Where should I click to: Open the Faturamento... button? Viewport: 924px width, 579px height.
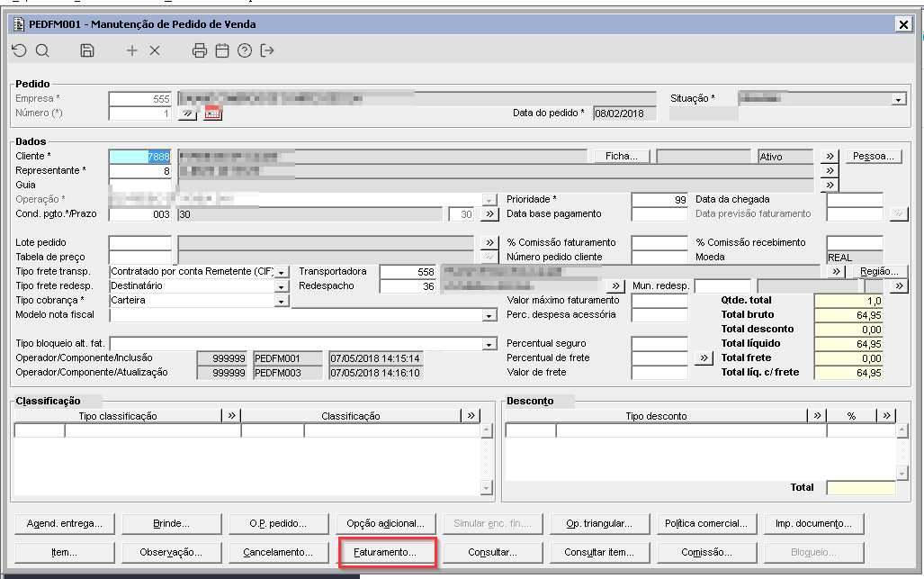pyautogui.click(x=385, y=553)
